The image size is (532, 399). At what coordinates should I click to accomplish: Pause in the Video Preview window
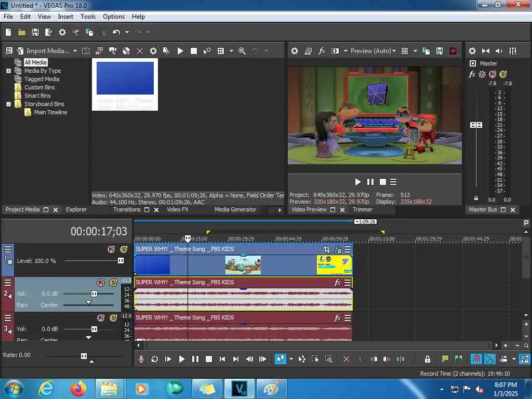[x=370, y=182]
